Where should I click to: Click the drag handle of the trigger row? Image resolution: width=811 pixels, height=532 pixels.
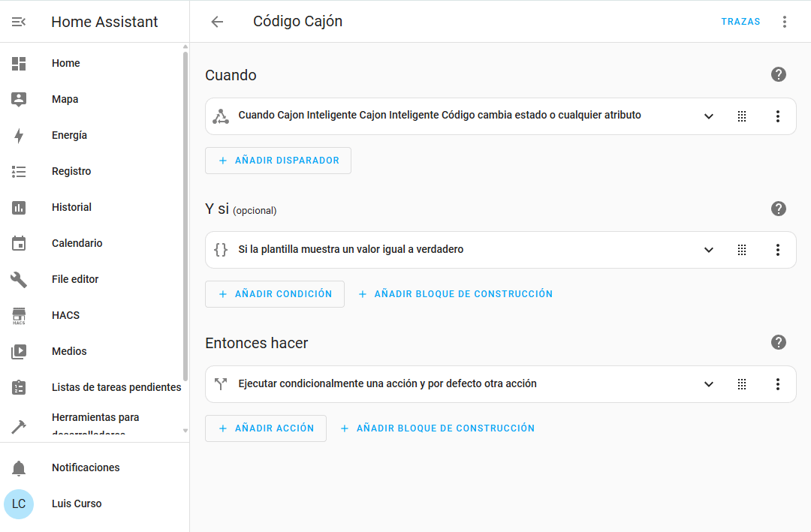(x=742, y=116)
